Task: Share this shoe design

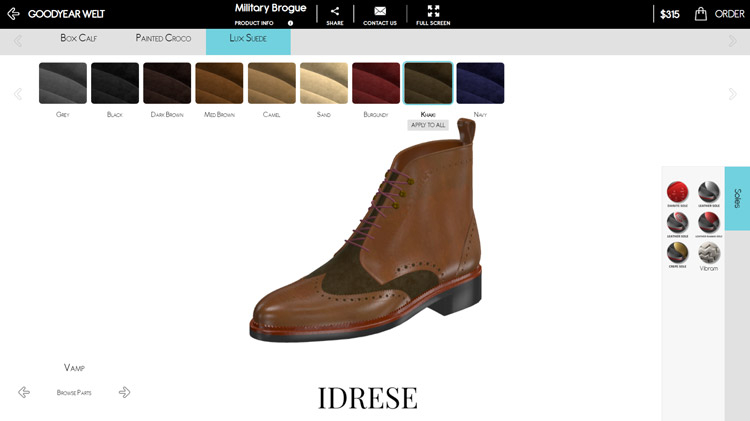Action: click(335, 15)
